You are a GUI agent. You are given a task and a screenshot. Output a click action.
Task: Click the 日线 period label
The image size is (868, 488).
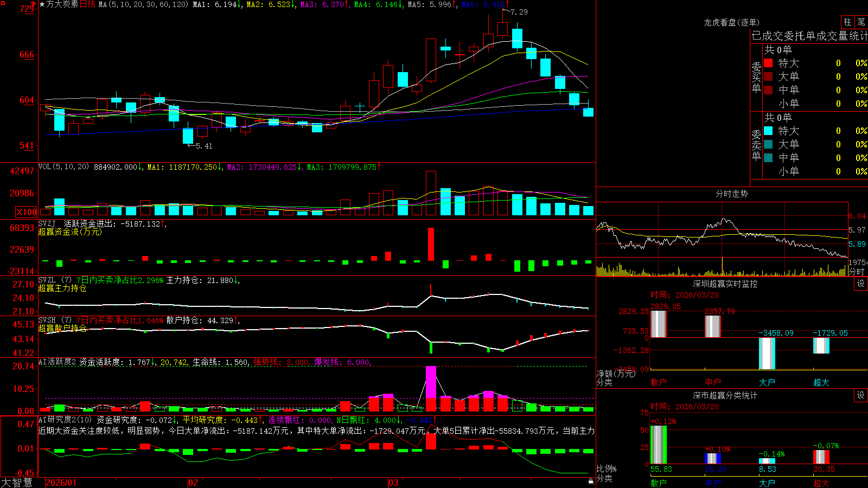point(87,4)
